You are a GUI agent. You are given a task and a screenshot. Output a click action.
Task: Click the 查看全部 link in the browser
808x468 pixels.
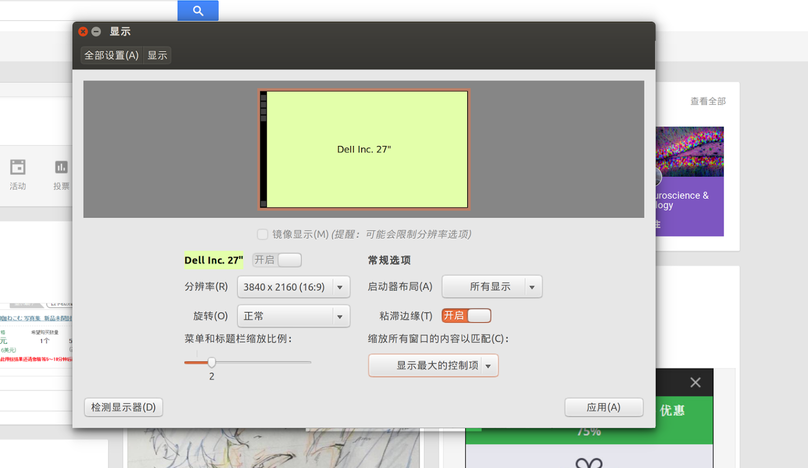708,102
